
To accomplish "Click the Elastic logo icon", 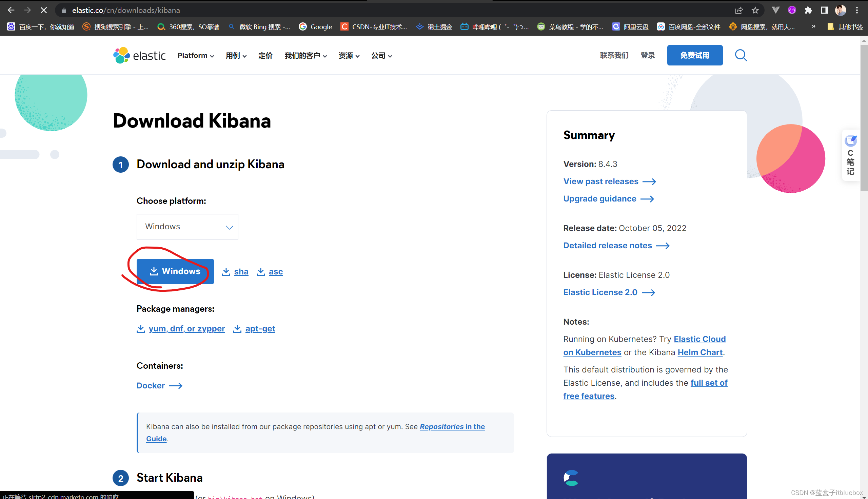I will (x=120, y=55).
